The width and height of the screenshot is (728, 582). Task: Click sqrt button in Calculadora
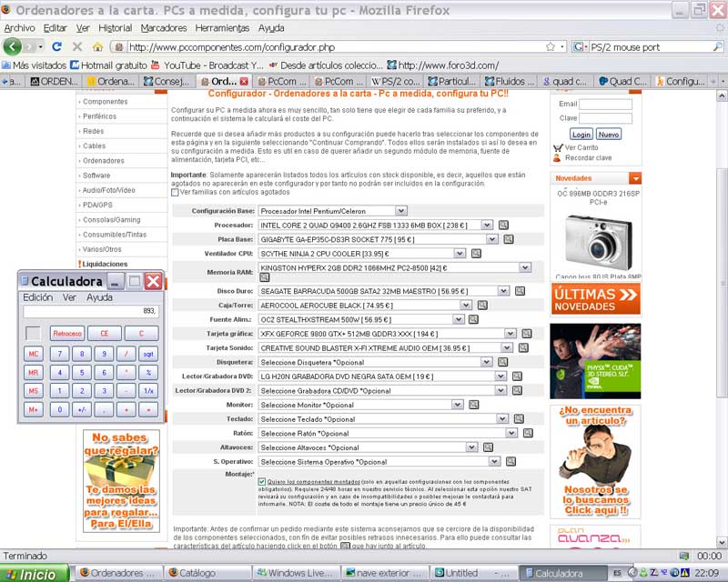(148, 354)
